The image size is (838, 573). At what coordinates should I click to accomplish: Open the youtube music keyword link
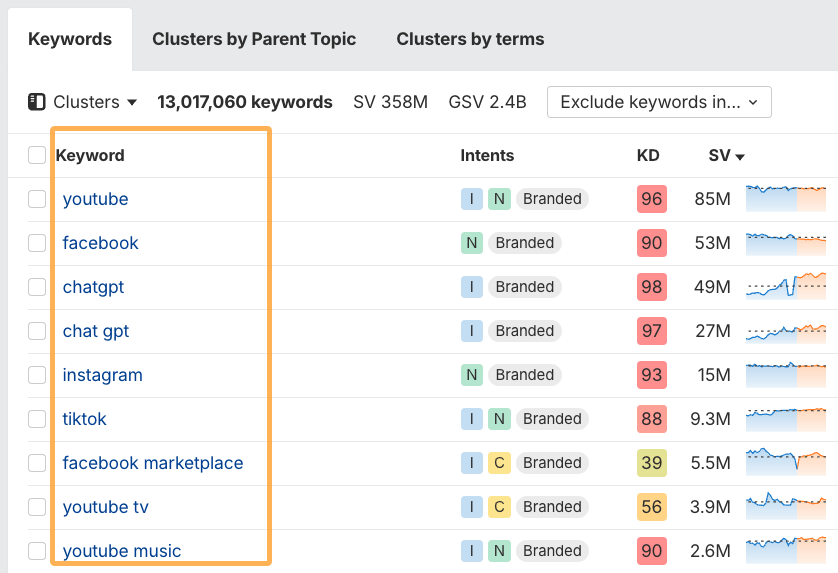[122, 551]
